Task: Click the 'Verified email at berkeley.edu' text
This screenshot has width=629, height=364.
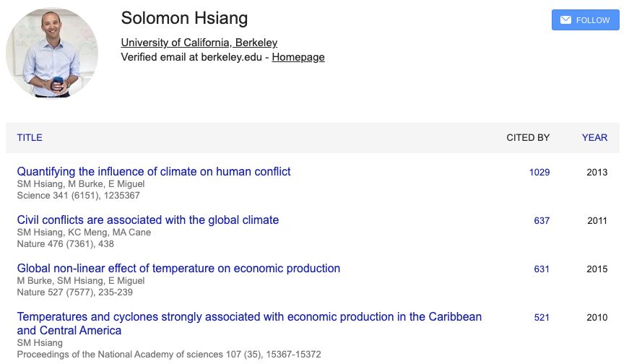Action: point(194,57)
